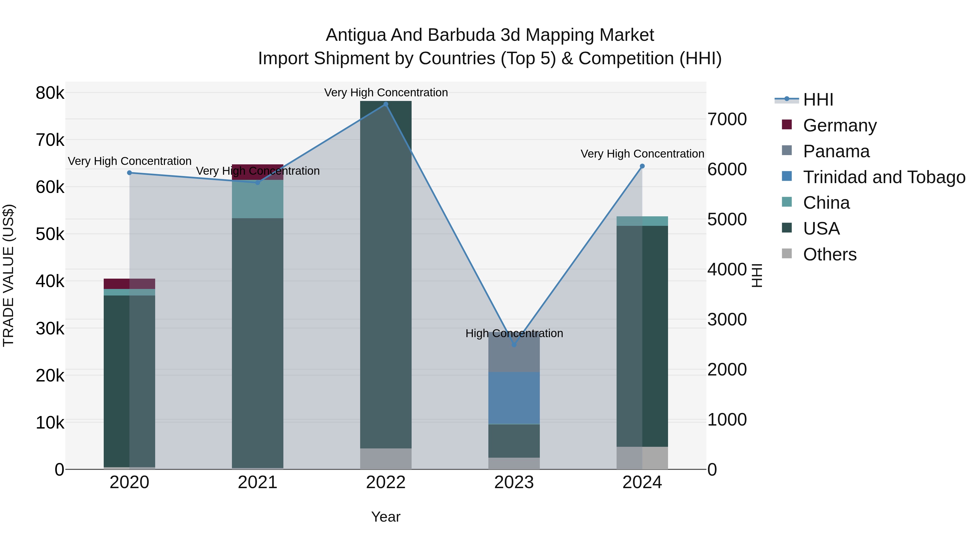Click the 2024 x-axis label

coord(642,482)
